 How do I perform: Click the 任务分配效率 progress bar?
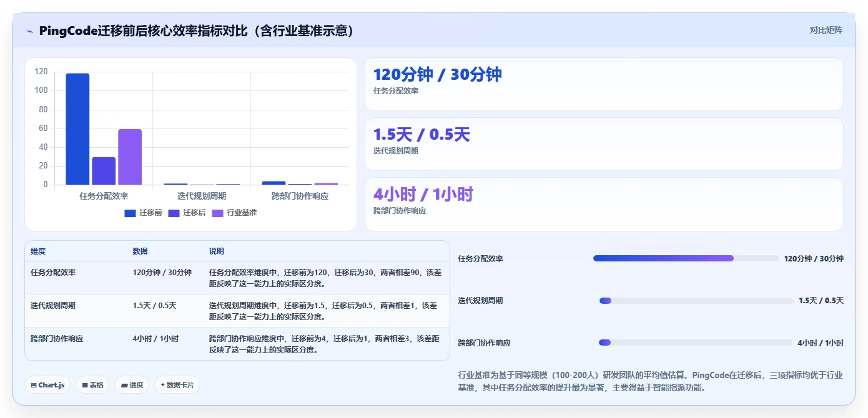coord(686,258)
